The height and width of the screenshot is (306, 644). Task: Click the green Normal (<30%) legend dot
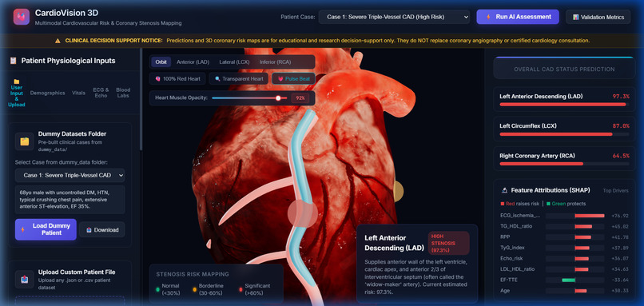157,289
